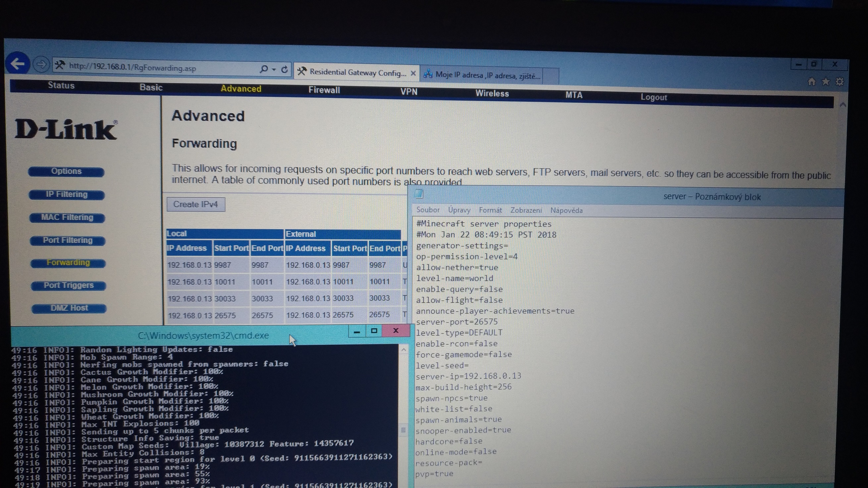Click the cmd window scrollbar up arrow

tap(403, 350)
